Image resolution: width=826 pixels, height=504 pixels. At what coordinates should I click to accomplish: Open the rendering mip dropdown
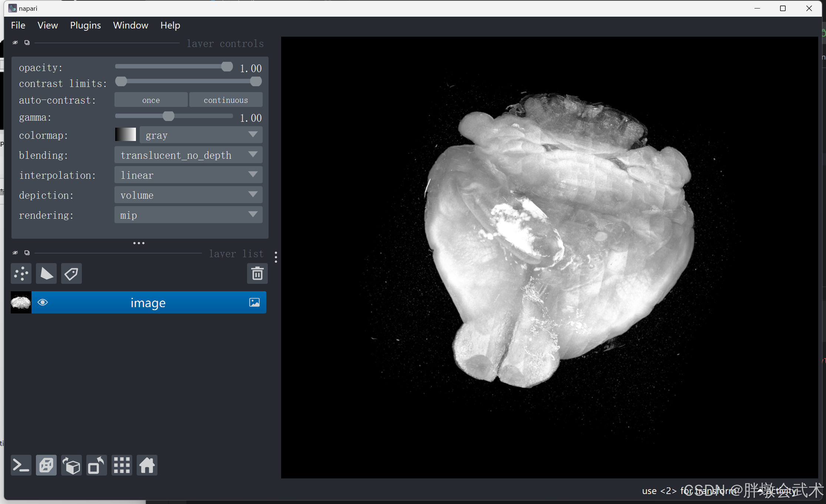click(188, 215)
